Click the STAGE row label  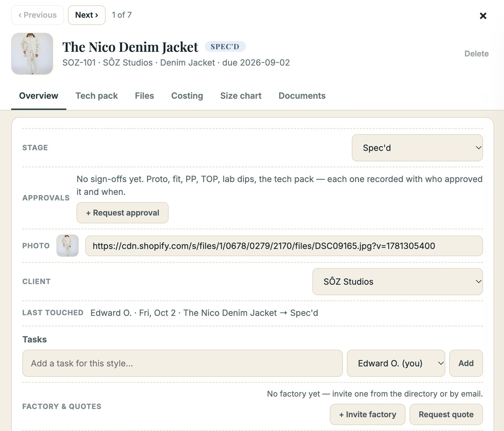pos(35,148)
